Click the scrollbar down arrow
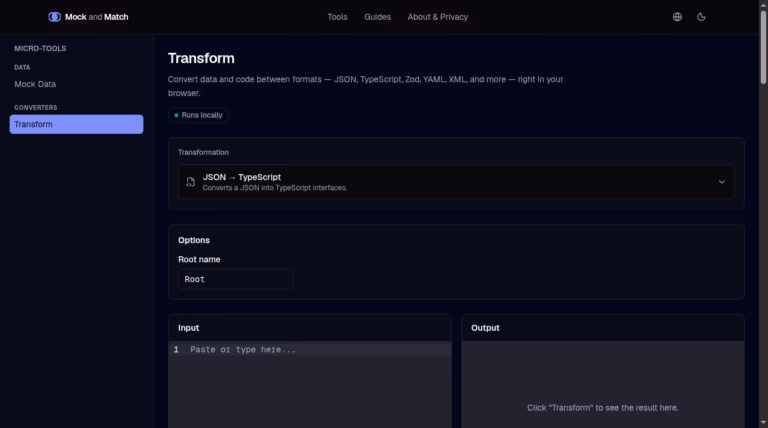 763,423
